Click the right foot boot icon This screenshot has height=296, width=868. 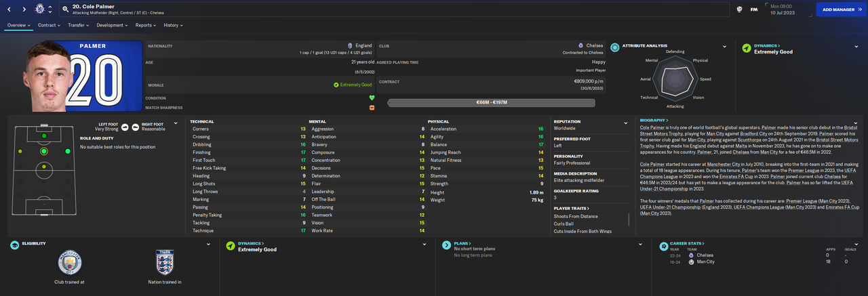pyautogui.click(x=136, y=126)
